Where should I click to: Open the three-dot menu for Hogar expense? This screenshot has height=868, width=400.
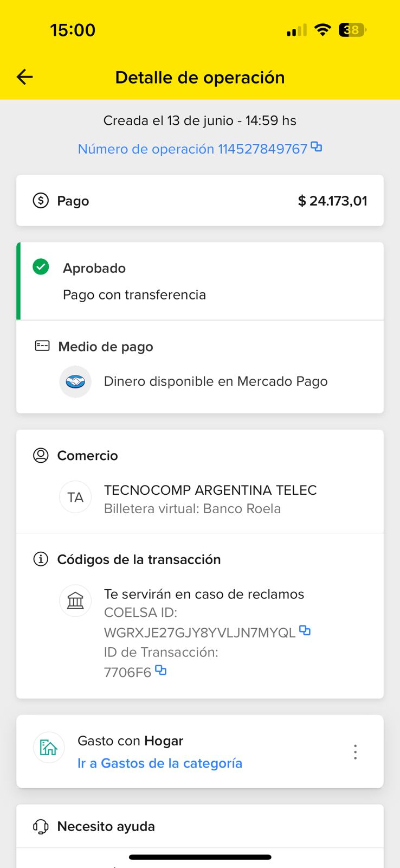click(x=355, y=752)
